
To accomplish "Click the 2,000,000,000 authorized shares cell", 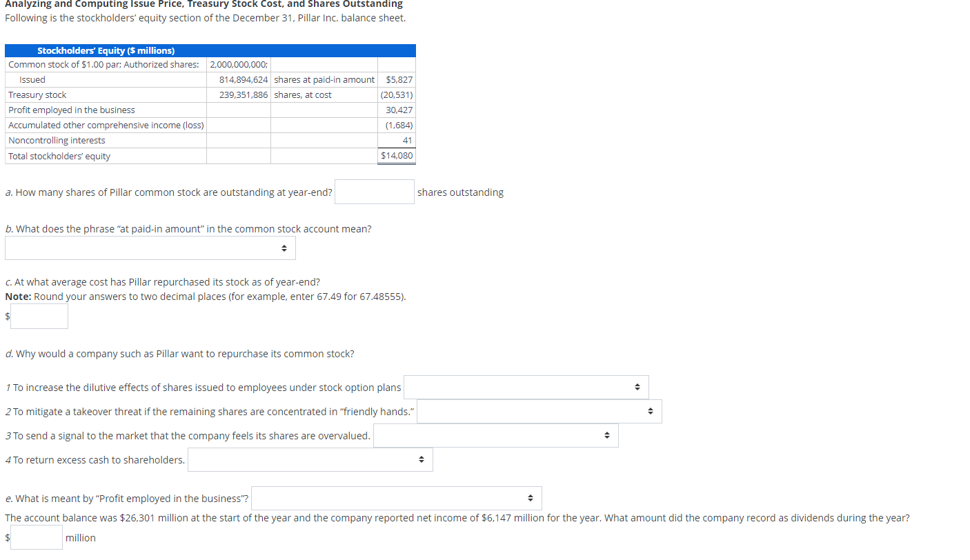I will (238, 64).
